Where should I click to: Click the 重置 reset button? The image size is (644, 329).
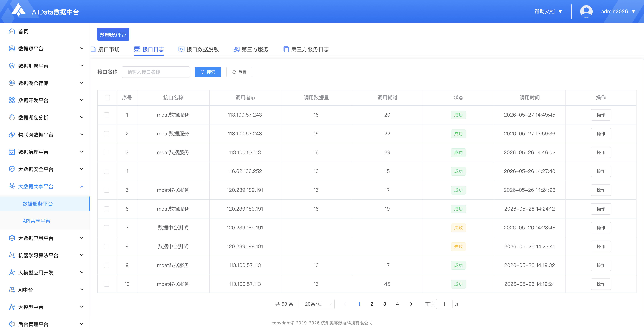click(239, 72)
